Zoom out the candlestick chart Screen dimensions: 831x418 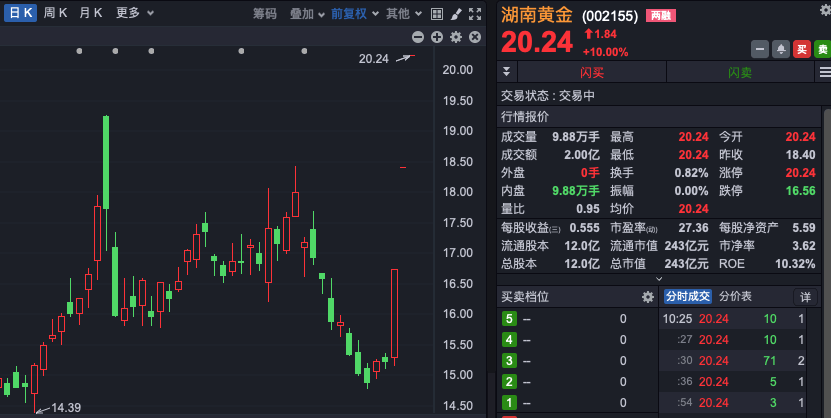click(x=419, y=37)
